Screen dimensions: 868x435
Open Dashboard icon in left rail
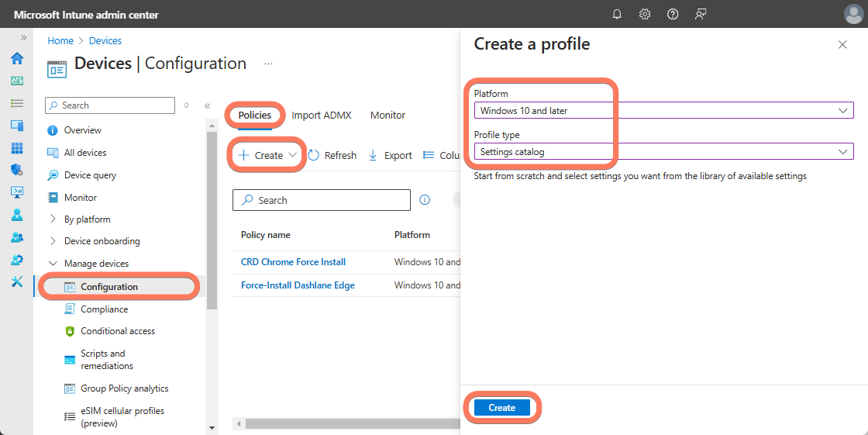(x=17, y=81)
